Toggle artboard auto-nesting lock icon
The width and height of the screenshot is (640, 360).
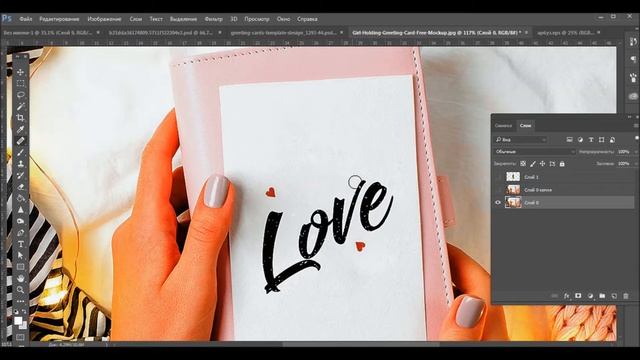(552, 164)
